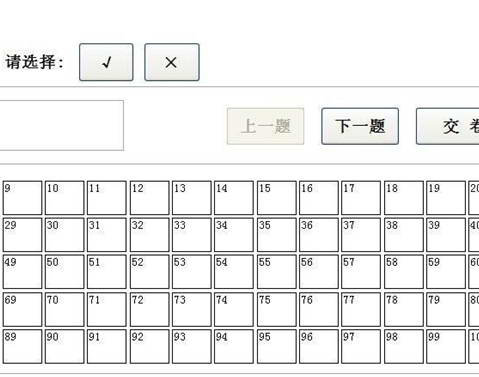Open question cell 35

(x=277, y=235)
